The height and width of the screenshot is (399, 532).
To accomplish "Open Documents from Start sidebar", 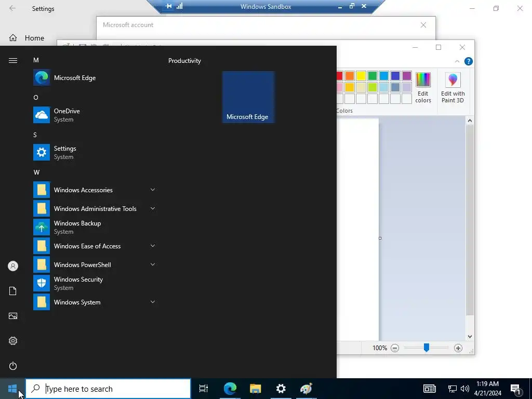I will 13,291.
